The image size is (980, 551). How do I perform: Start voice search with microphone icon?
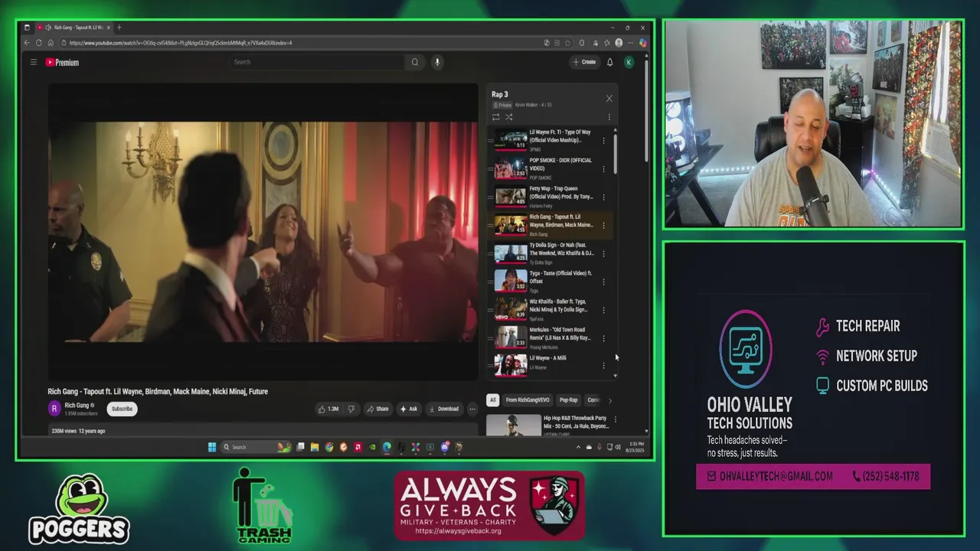point(437,62)
